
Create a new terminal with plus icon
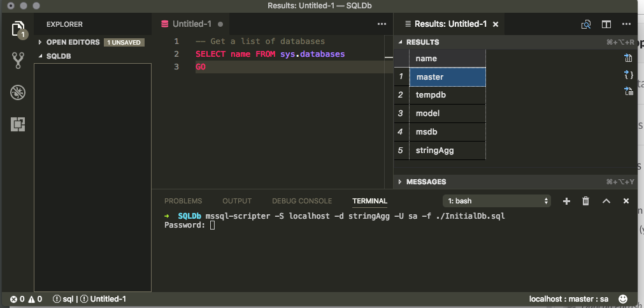coord(566,201)
